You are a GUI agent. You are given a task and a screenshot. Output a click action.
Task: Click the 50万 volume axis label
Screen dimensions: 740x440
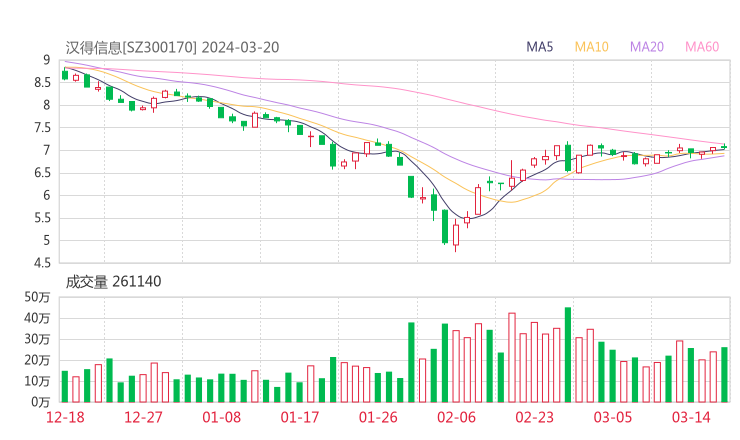[37, 297]
